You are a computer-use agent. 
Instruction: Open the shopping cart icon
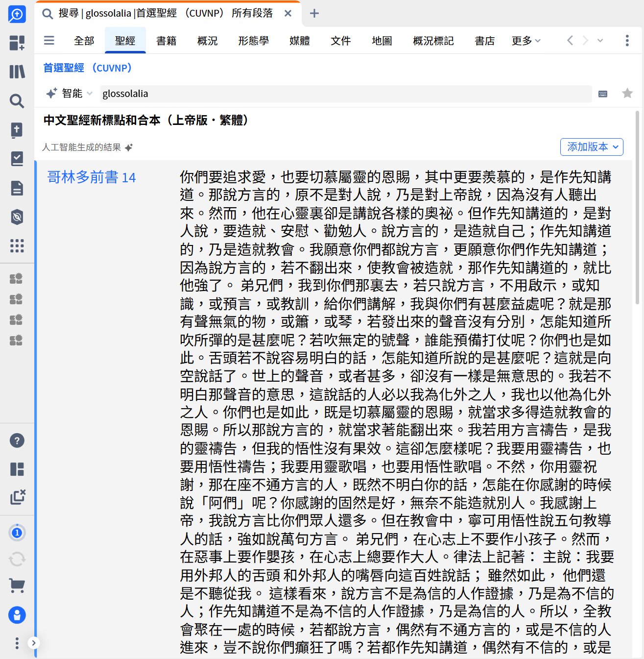tap(17, 585)
